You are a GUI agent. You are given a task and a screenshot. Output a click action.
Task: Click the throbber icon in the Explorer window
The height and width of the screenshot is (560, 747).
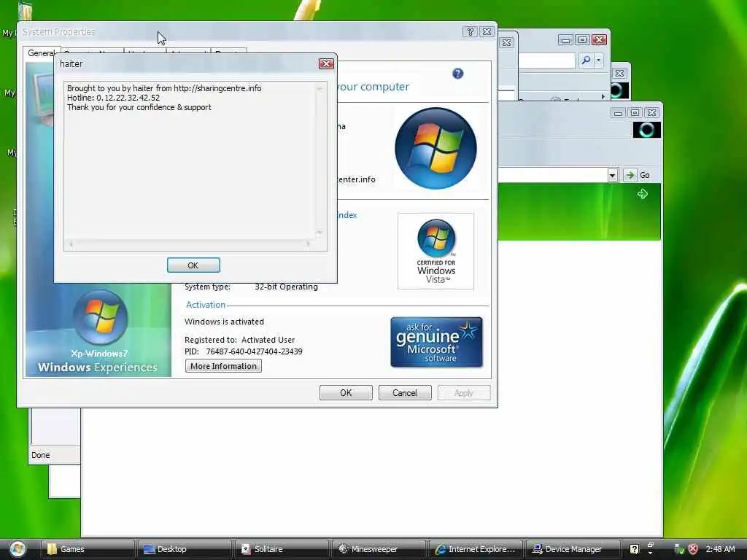coord(647,130)
